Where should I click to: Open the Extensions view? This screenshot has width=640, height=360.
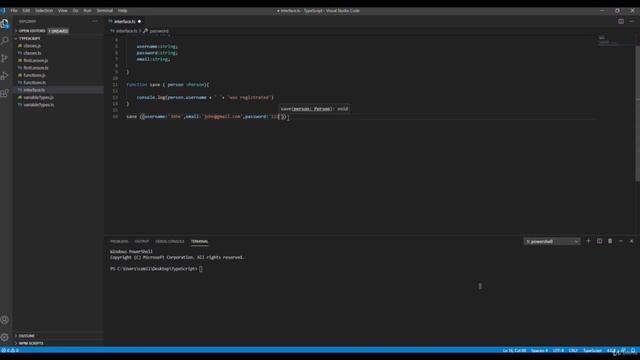[x=5, y=93]
